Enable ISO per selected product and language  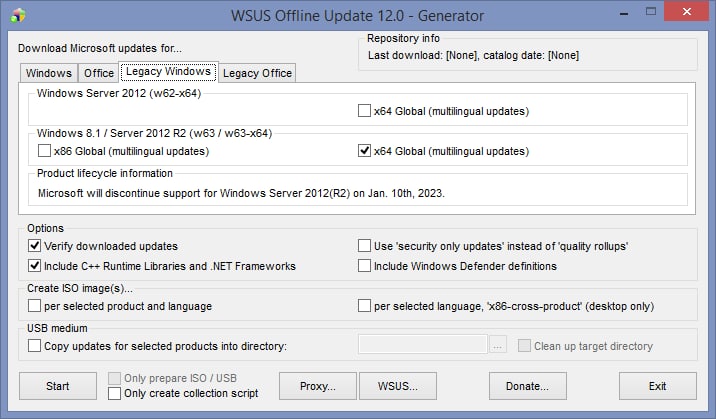[x=36, y=306]
